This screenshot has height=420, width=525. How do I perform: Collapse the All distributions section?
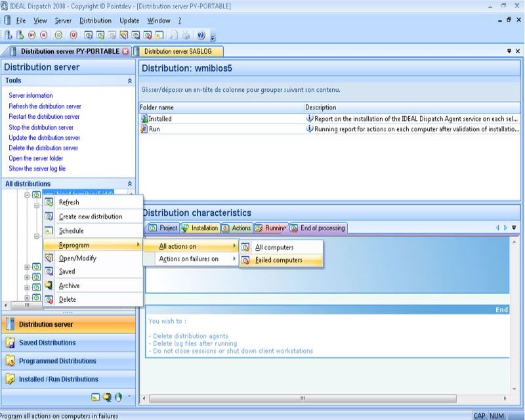(129, 184)
